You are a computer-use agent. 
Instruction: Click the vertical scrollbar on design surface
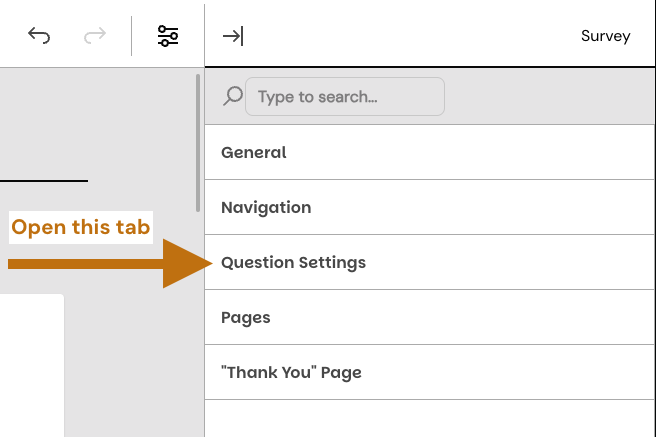point(199,140)
